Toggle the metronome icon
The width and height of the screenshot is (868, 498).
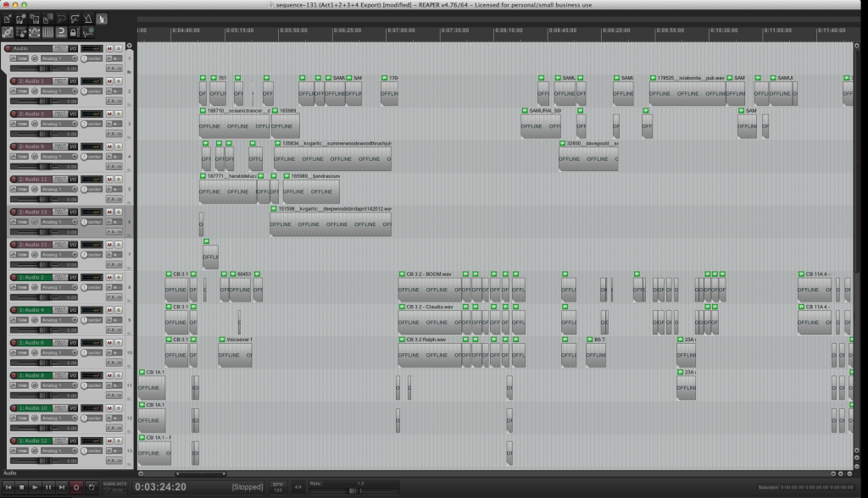pos(88,19)
